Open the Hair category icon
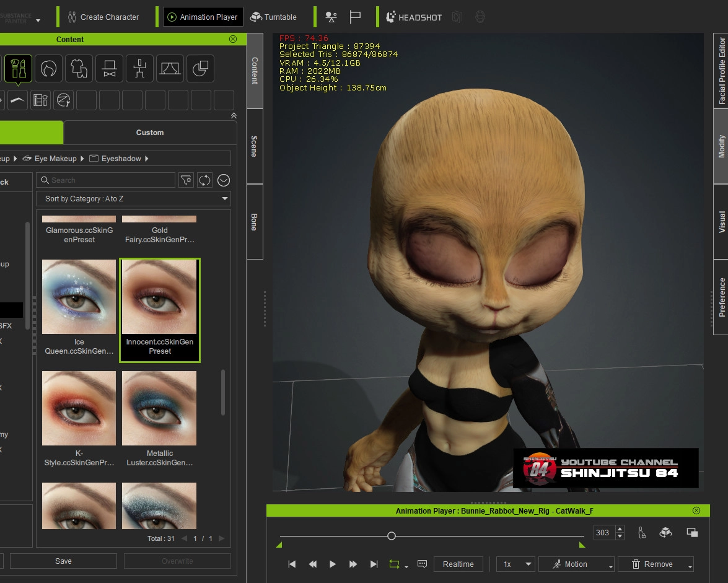The image size is (728, 583). [x=48, y=68]
